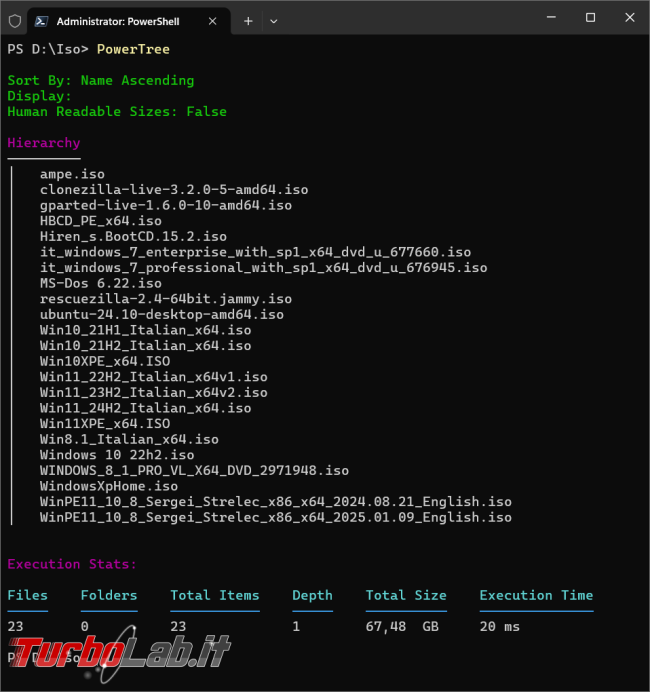This screenshot has width=650, height=692.
Task: Click the Total Items column header
Action: tap(215, 595)
